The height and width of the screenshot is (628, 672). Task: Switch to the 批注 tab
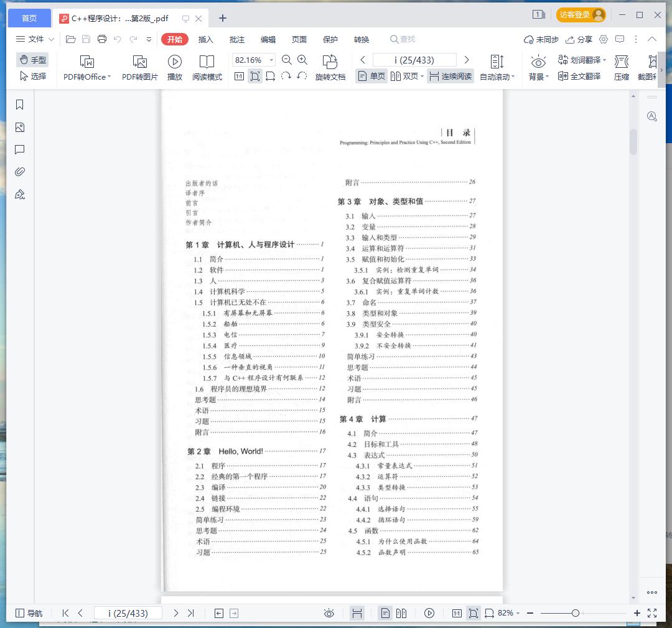(237, 39)
